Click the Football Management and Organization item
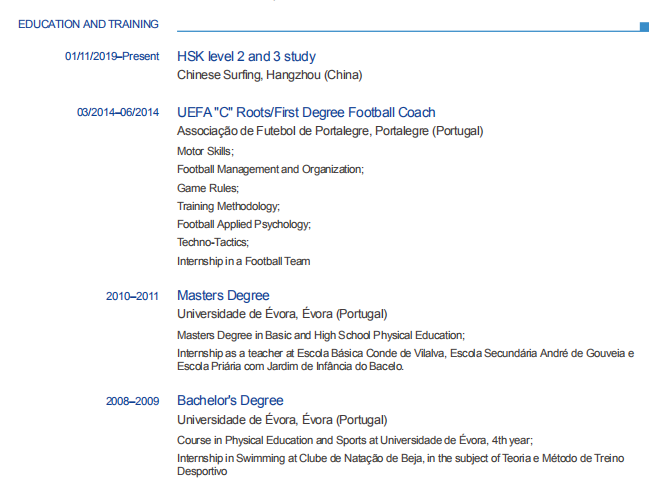Screen dimensions: 667x491 (270, 169)
